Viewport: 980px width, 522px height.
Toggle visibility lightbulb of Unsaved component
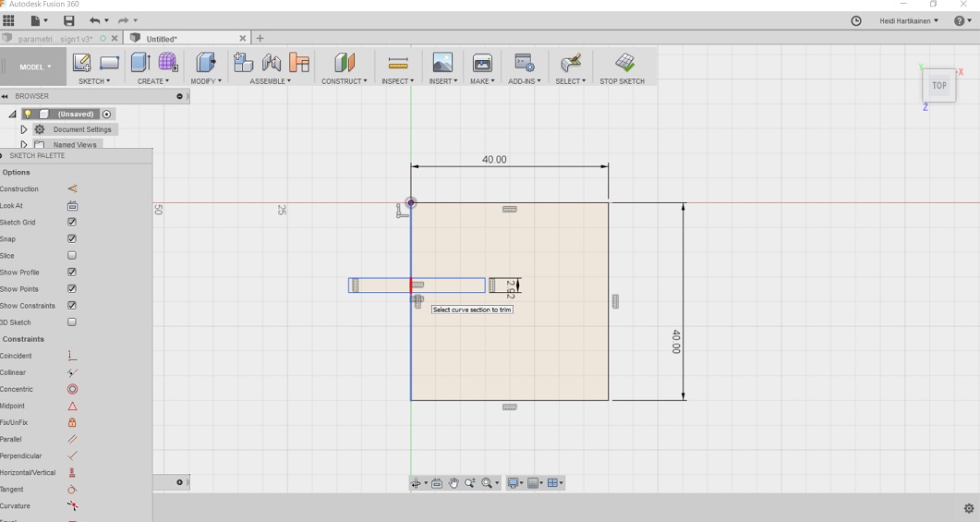pyautogui.click(x=28, y=114)
